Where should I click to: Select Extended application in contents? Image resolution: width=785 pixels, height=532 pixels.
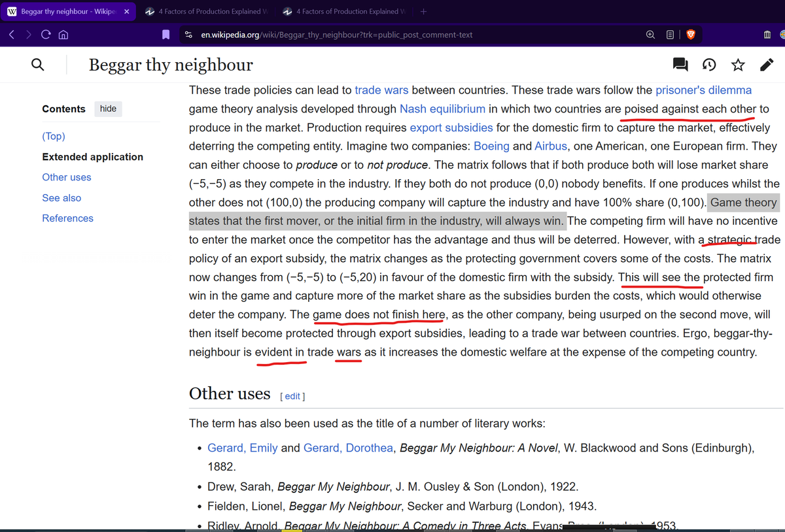pos(92,157)
